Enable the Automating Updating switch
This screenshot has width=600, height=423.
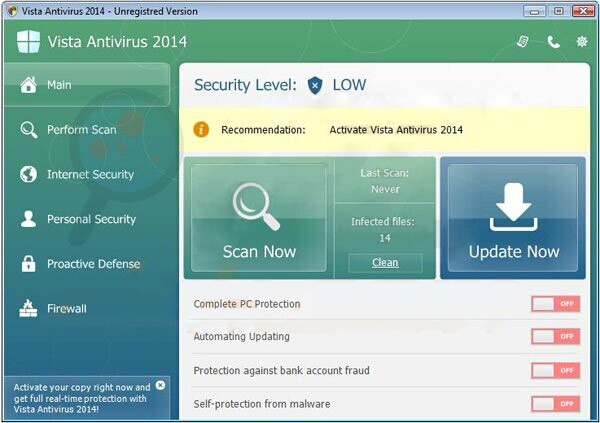[x=555, y=336]
